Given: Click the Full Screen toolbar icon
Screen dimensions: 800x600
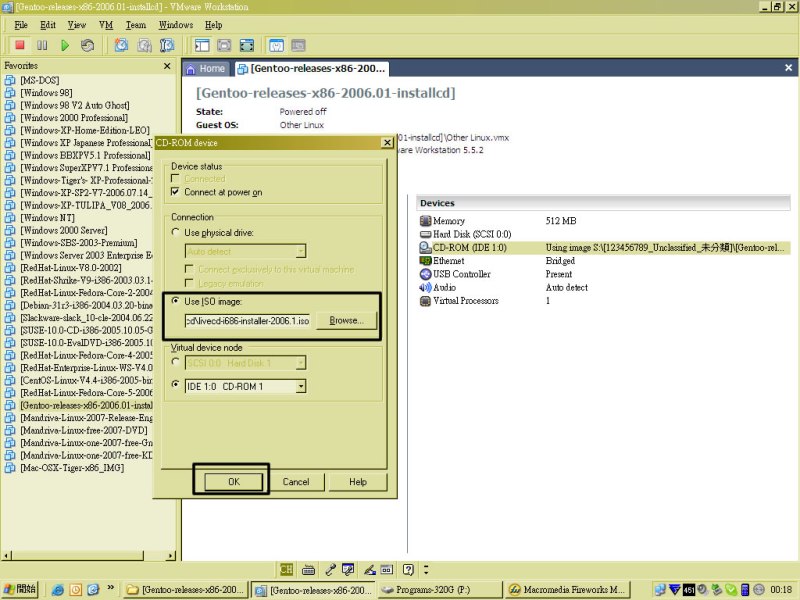Looking at the screenshot, I should click(x=247, y=45).
